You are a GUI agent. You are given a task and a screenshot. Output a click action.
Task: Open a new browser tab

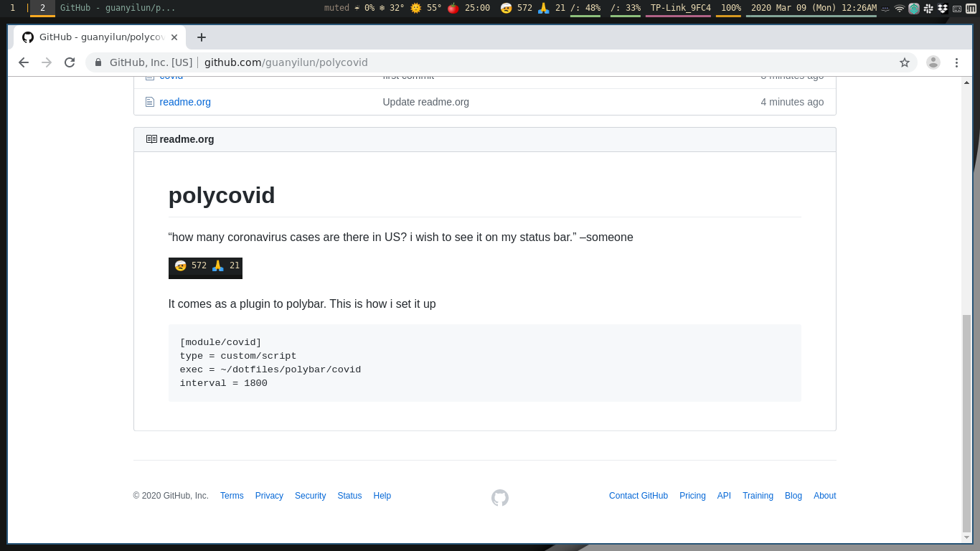click(x=202, y=37)
